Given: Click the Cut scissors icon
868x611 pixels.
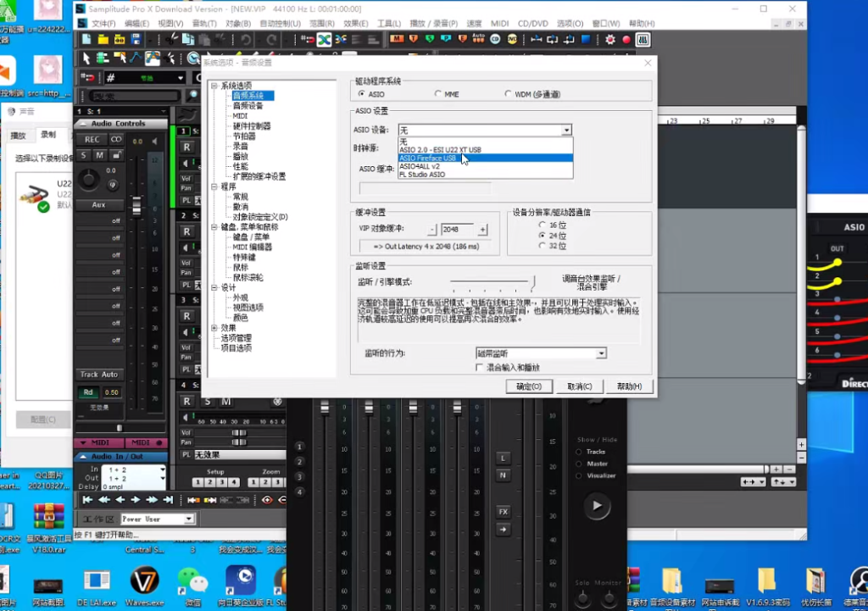Looking at the screenshot, I should (172, 39).
